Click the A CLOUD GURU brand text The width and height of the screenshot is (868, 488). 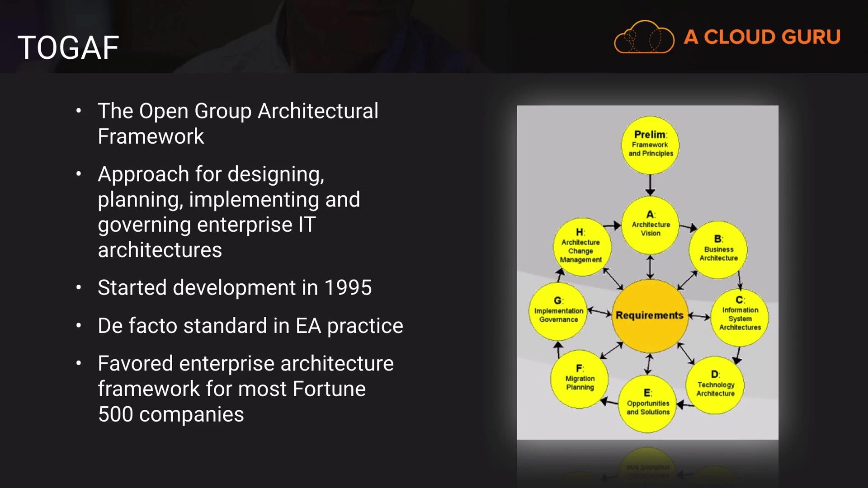[762, 37]
